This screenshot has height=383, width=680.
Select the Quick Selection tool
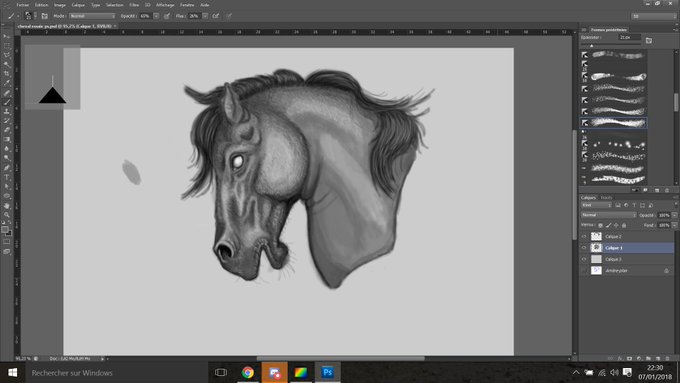7,65
